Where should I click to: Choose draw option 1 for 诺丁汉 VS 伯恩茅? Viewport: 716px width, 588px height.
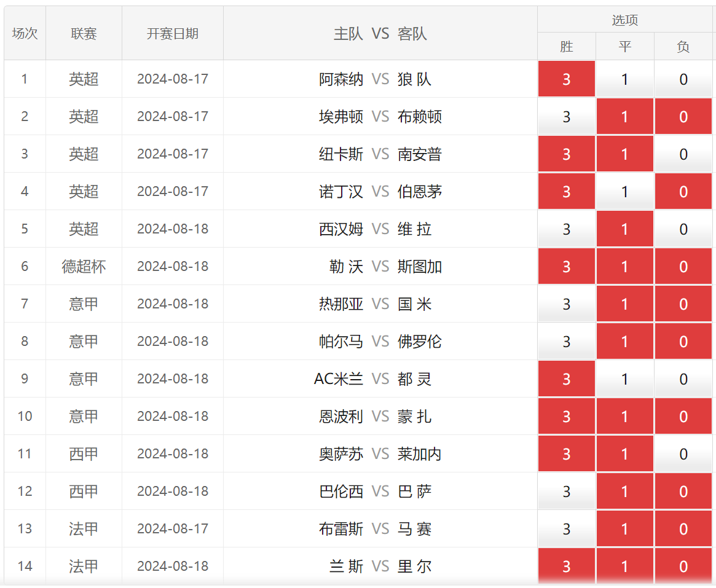point(624,191)
